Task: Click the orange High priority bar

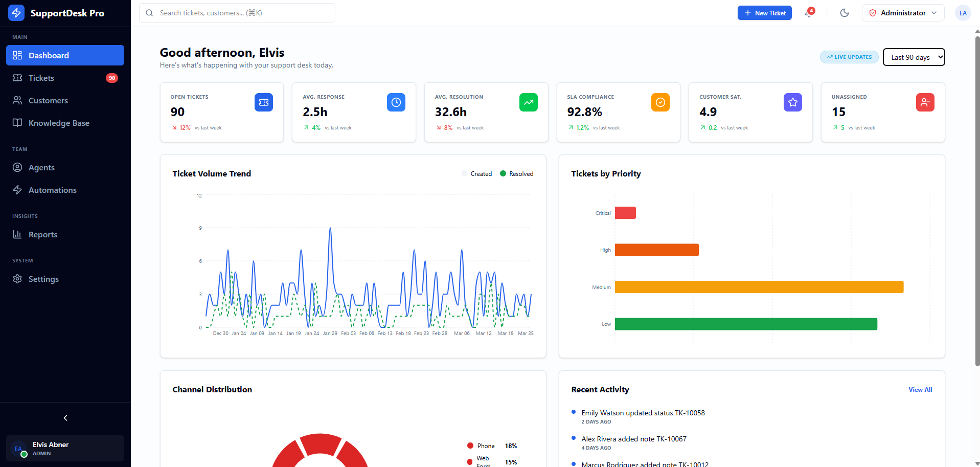Action: [x=656, y=250]
